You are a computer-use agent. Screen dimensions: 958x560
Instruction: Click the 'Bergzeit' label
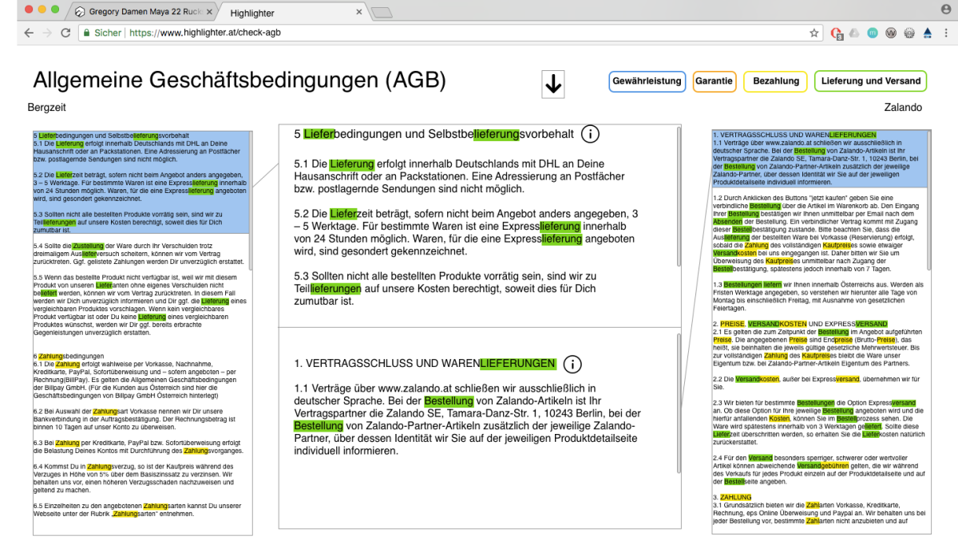tap(46, 108)
